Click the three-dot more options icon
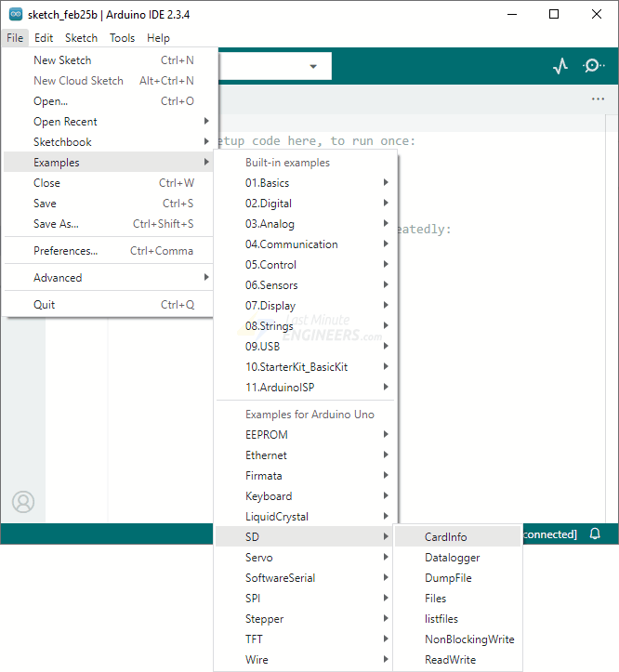The height and width of the screenshot is (672, 619). (598, 99)
